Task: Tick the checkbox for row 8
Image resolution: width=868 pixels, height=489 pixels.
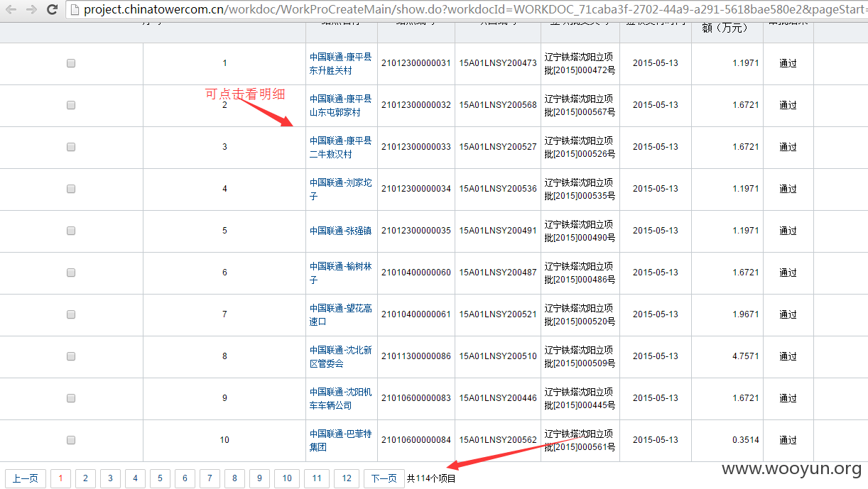Action: coord(71,356)
